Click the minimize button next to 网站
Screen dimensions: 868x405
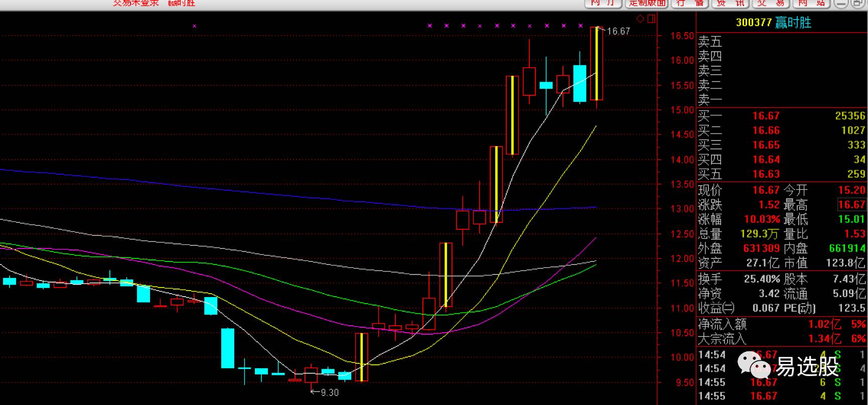pos(840,3)
